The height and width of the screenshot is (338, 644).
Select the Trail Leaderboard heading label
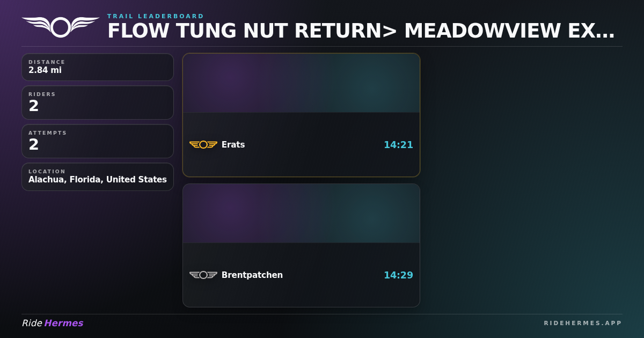tap(156, 16)
